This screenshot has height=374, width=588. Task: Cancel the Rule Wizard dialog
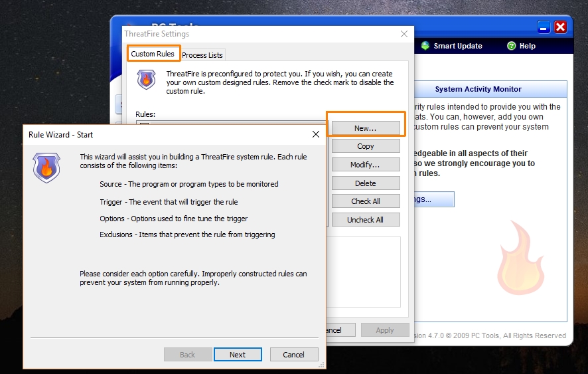293,355
